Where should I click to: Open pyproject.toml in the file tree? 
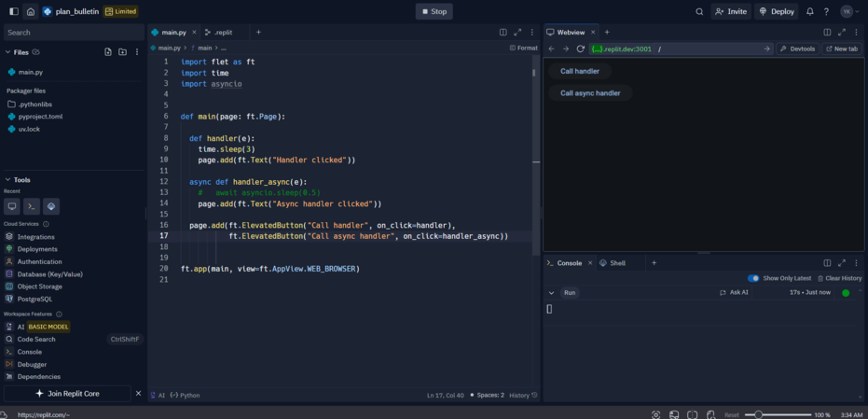point(40,117)
